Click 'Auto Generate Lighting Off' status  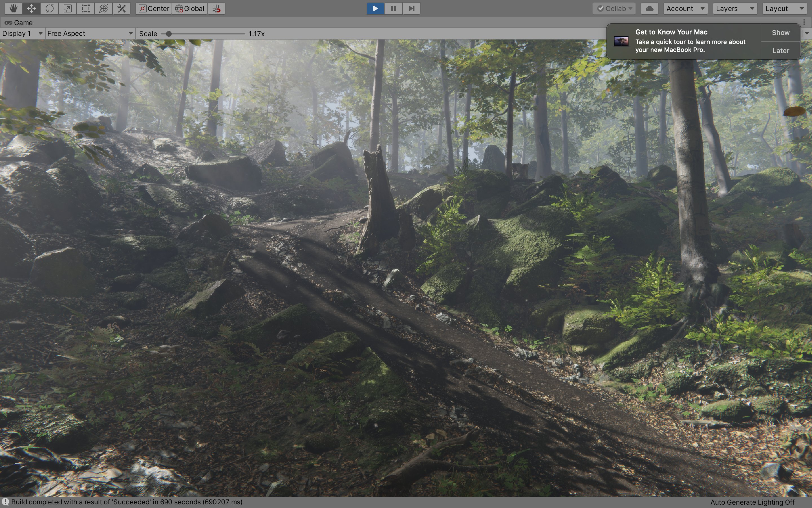752,502
